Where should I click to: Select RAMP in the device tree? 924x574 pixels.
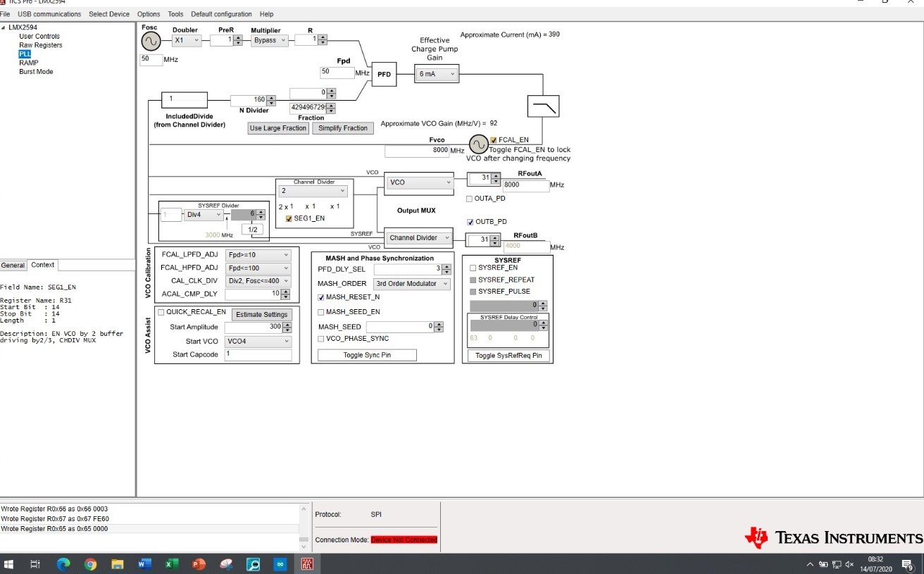tap(29, 63)
